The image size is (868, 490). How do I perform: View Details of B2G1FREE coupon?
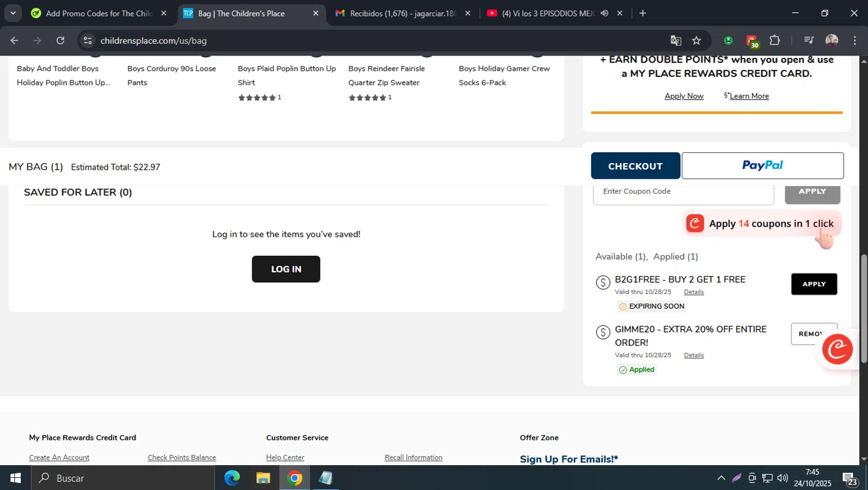tap(693, 292)
